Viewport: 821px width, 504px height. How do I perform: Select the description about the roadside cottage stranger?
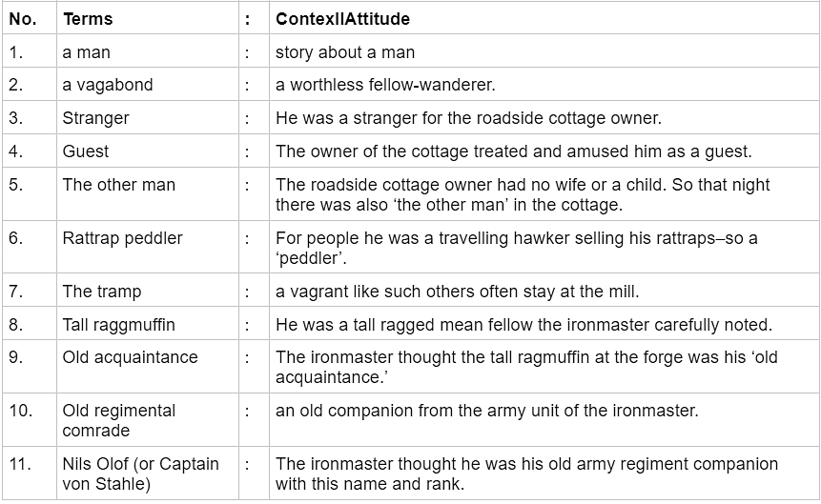(544, 118)
